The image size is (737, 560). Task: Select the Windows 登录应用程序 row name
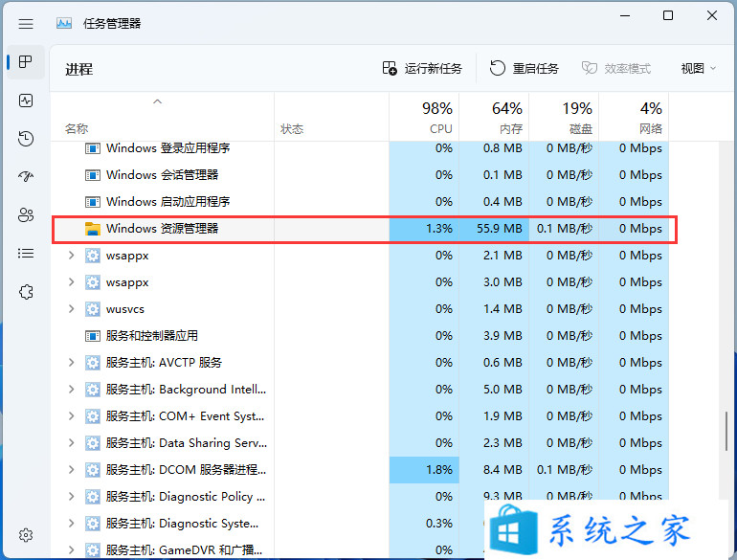click(167, 148)
